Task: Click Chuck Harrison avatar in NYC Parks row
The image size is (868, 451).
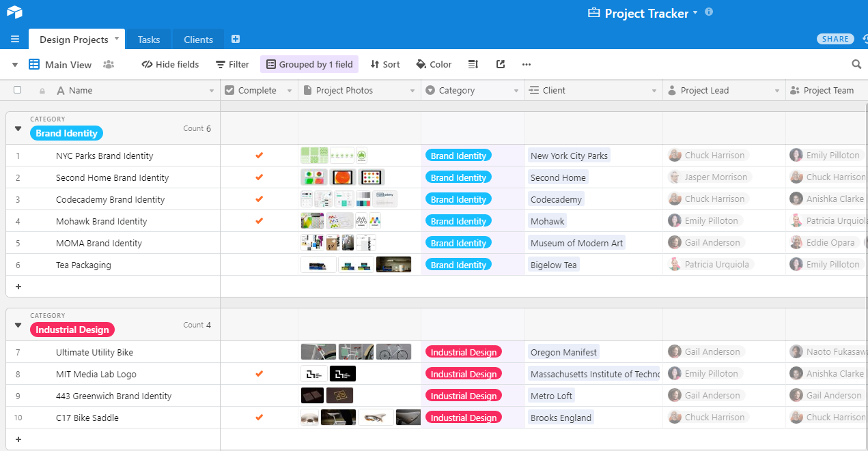Action: (674, 156)
